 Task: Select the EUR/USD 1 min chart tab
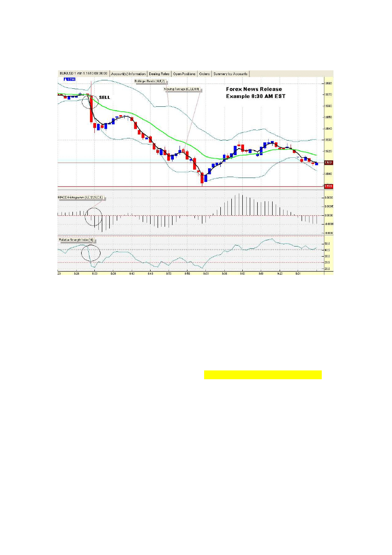[x=83, y=74]
